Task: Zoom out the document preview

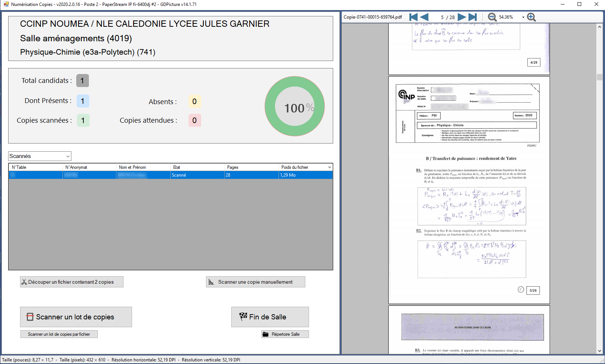Action: [x=492, y=17]
